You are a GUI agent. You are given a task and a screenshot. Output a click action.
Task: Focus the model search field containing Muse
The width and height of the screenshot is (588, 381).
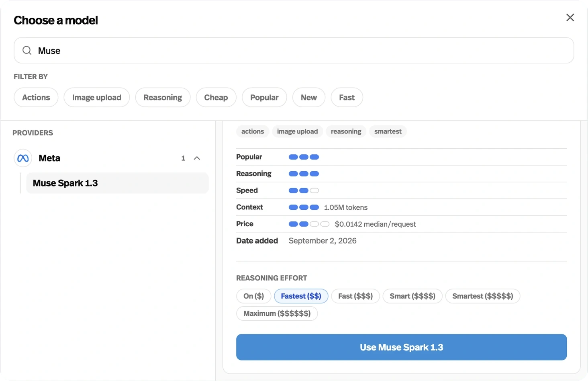tap(294, 50)
